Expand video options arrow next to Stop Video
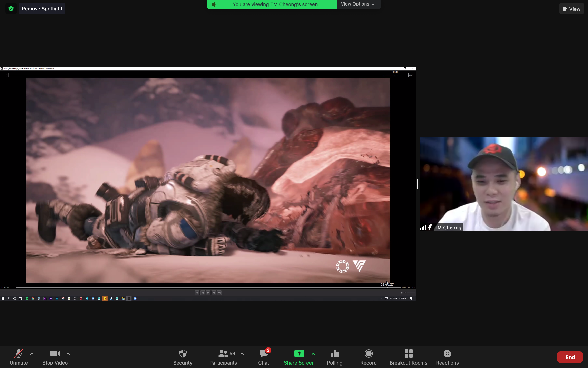This screenshot has height=368, width=588. pyautogui.click(x=68, y=354)
